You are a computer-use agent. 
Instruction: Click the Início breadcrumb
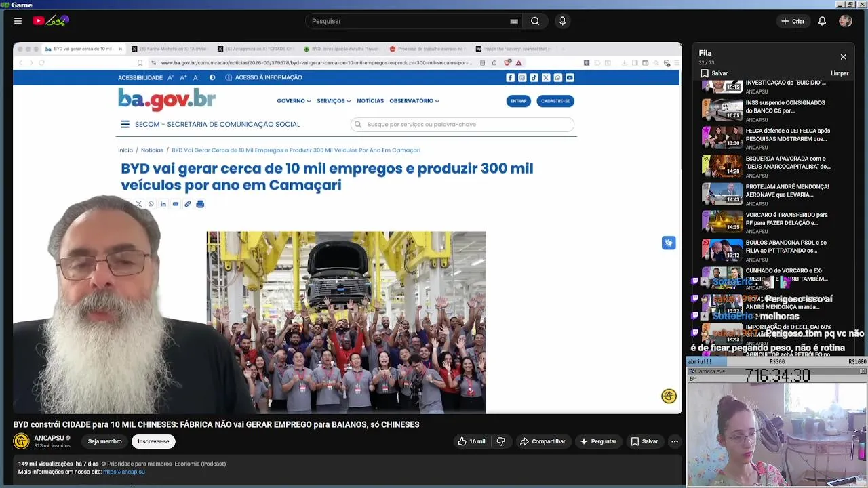coord(125,150)
